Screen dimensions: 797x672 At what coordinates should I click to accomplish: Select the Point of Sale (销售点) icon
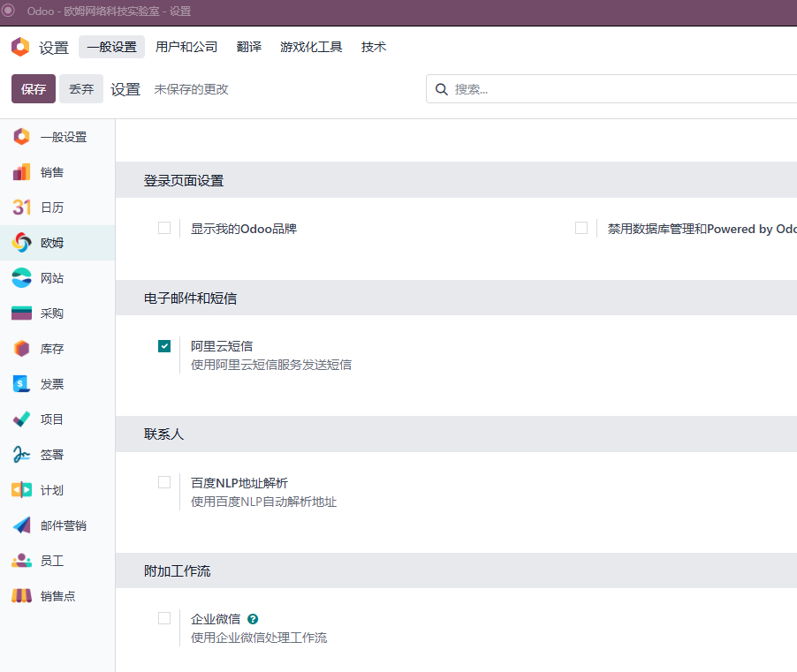[21, 596]
